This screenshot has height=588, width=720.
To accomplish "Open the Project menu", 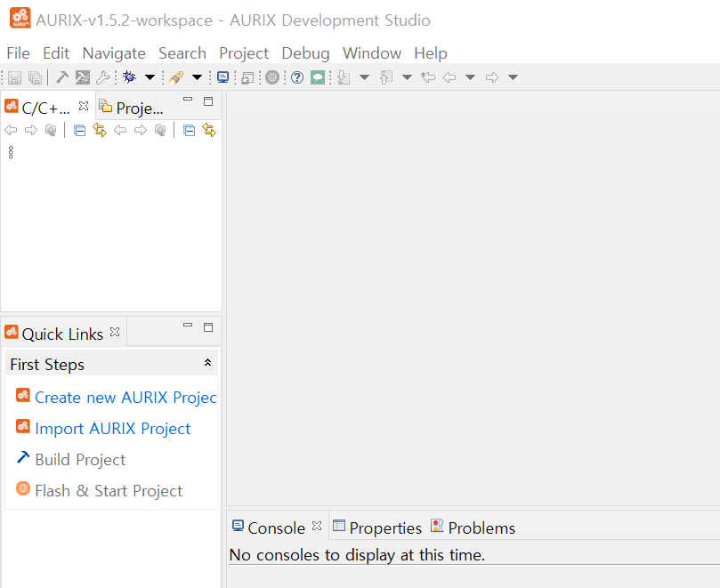I will click(244, 53).
